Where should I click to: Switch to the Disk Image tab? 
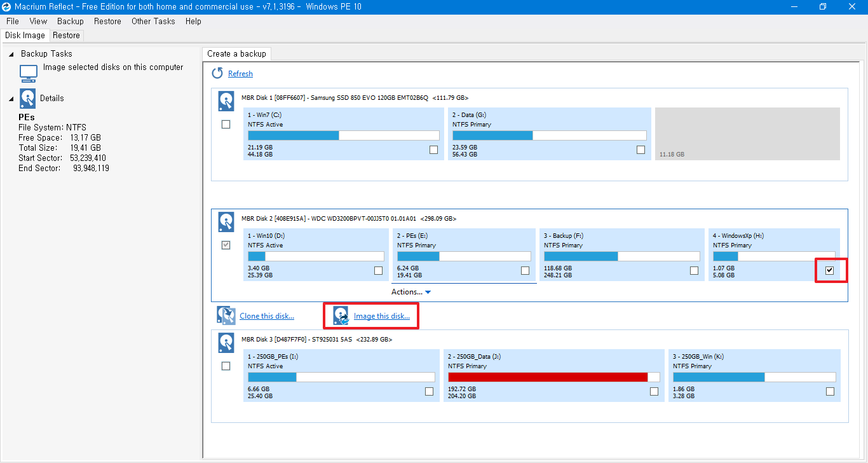pyautogui.click(x=25, y=36)
